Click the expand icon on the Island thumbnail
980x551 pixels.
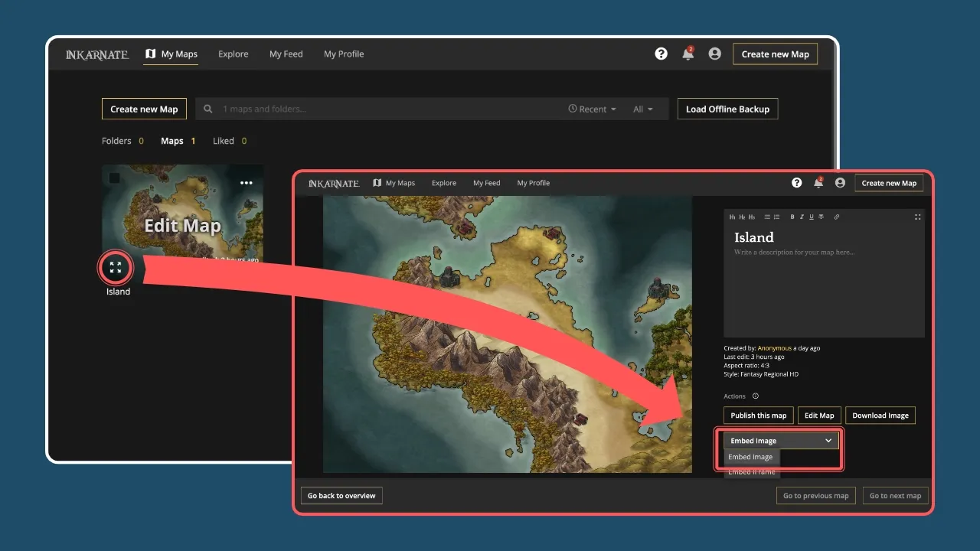[116, 267]
